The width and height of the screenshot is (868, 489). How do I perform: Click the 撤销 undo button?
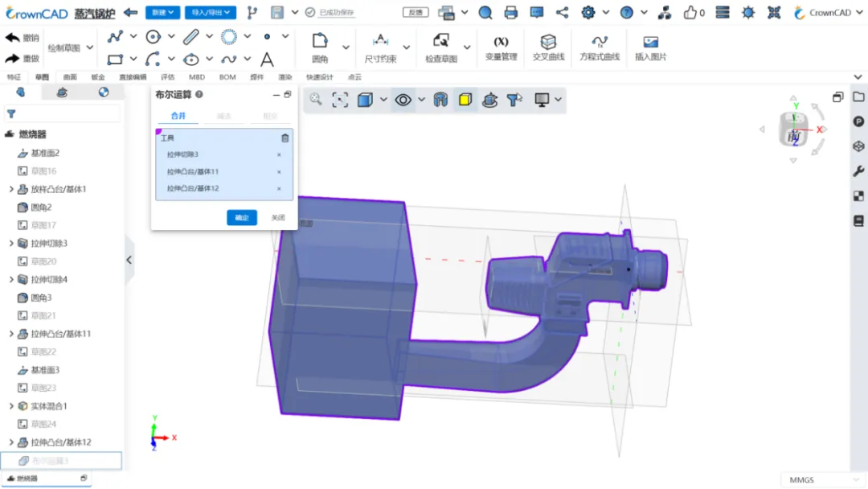click(x=23, y=38)
